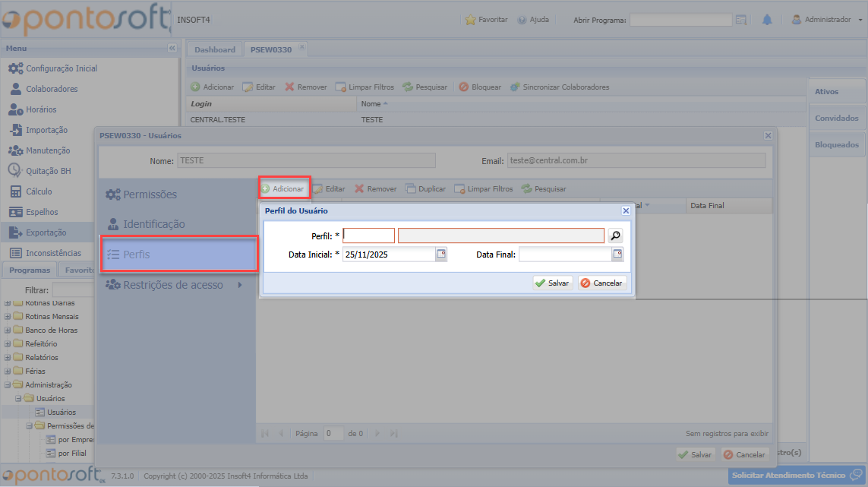The height and width of the screenshot is (487, 868).
Task: Open the Data Final calendar picker
Action: tap(617, 255)
